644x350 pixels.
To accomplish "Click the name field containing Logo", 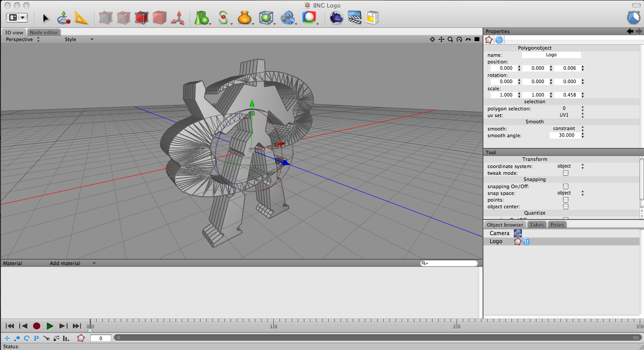I will click(x=551, y=55).
